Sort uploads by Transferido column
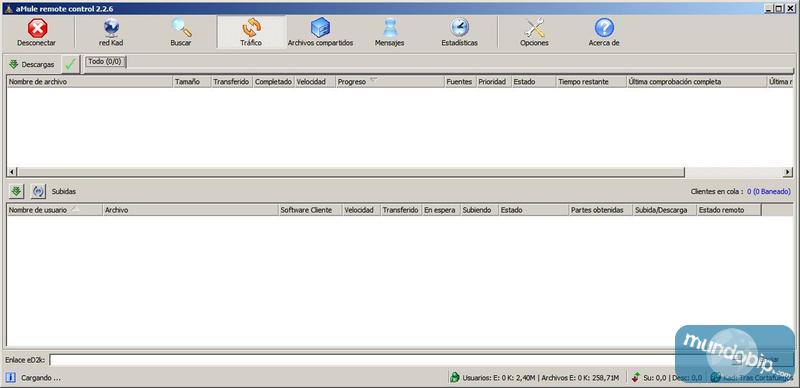Image resolution: width=800 pixels, height=388 pixels. 401,210
